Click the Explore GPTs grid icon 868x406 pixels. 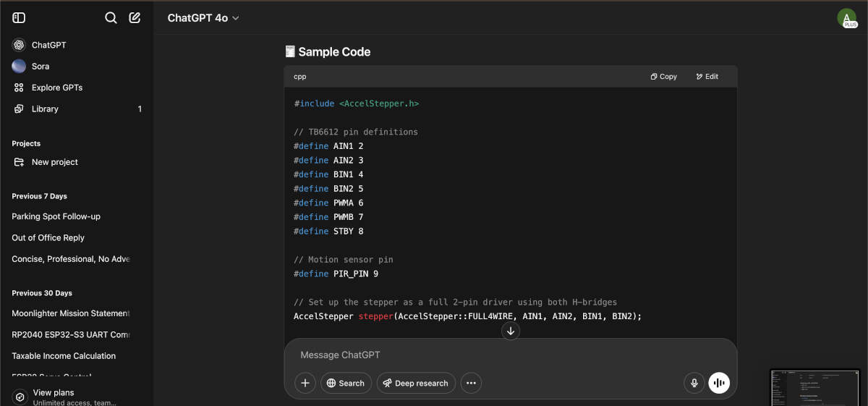[19, 88]
